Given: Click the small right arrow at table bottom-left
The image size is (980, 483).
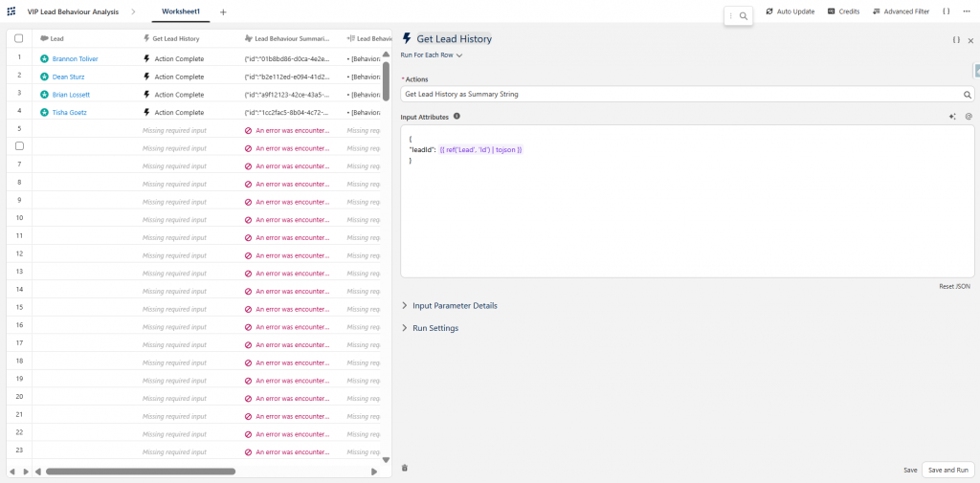Looking at the screenshot, I should 26,472.
